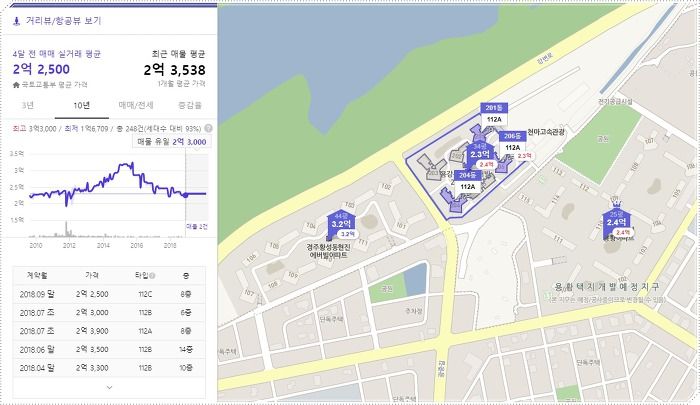Click the 204동 building label on map
Viewport: 700px width, 405px height.
click(x=467, y=175)
